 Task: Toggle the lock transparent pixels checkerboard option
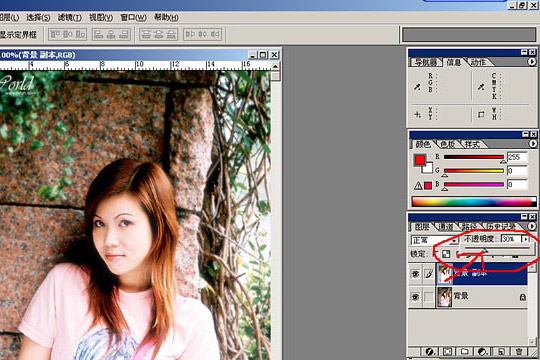pyautogui.click(x=446, y=254)
